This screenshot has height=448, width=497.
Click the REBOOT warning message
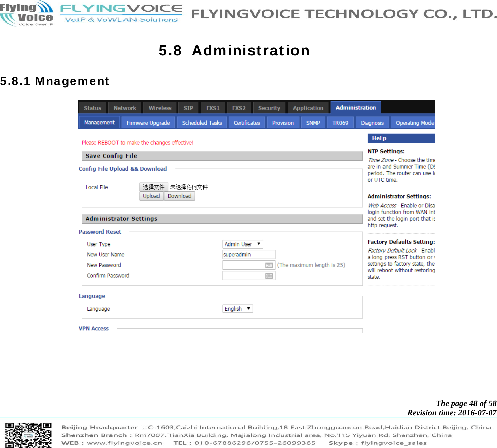(137, 143)
